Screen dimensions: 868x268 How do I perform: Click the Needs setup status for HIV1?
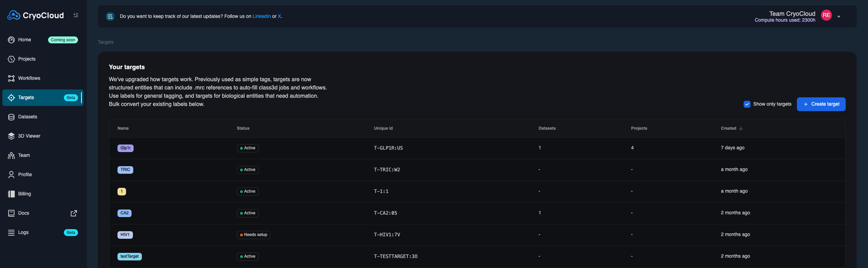click(x=253, y=235)
